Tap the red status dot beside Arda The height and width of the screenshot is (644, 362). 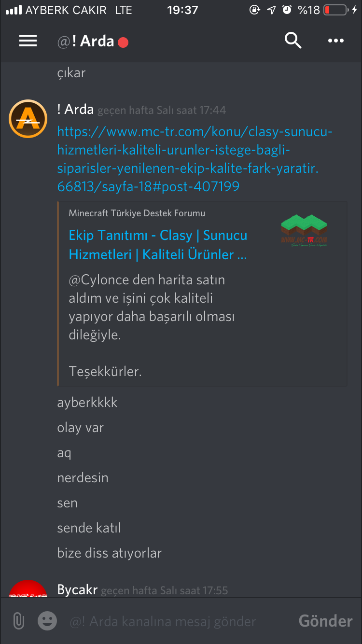tap(123, 42)
